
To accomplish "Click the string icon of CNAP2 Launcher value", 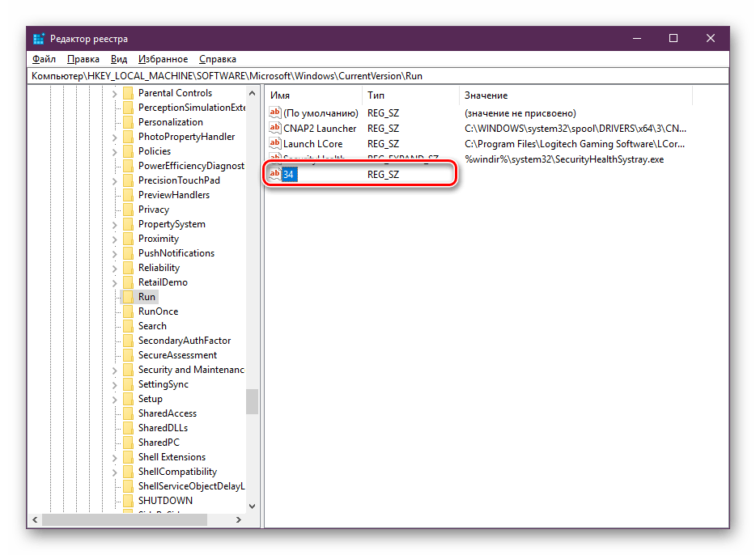I will [274, 129].
